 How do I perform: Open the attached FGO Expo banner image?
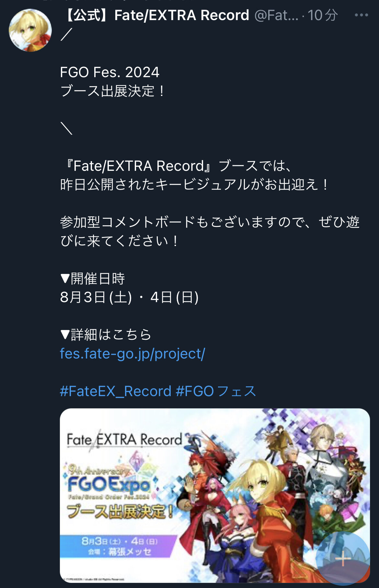215,495
